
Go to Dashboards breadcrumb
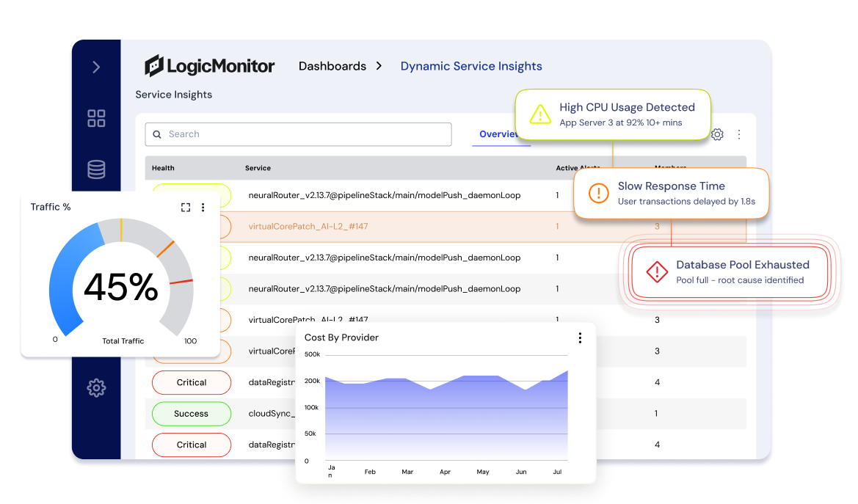pyautogui.click(x=332, y=66)
